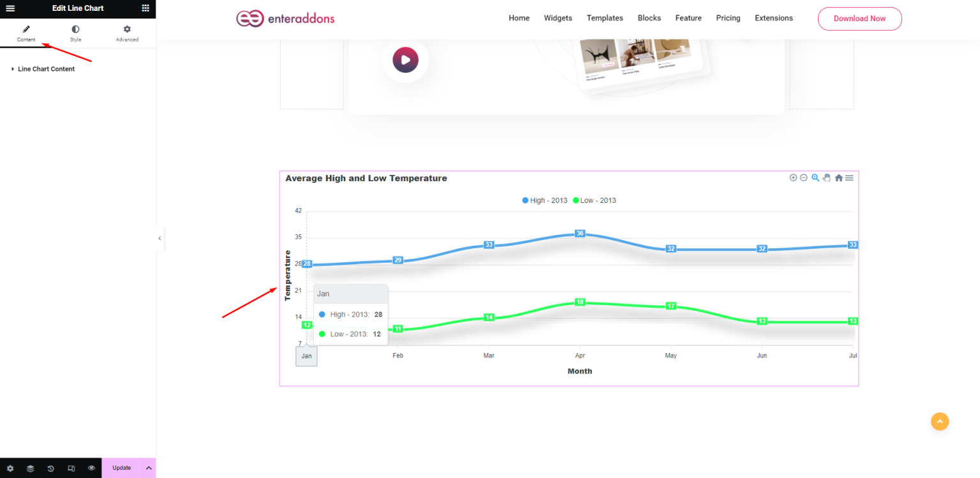This screenshot has height=478, width=980.
Task: Click the Download Now button
Action: 859,19
